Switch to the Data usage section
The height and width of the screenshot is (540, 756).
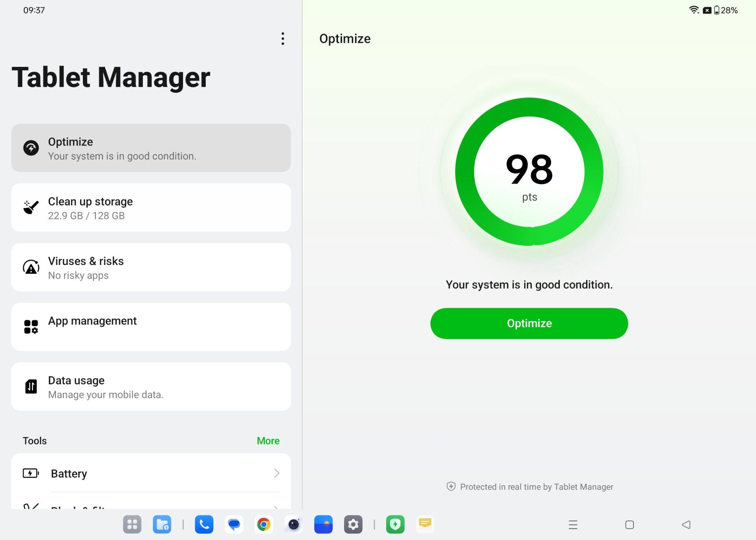151,386
